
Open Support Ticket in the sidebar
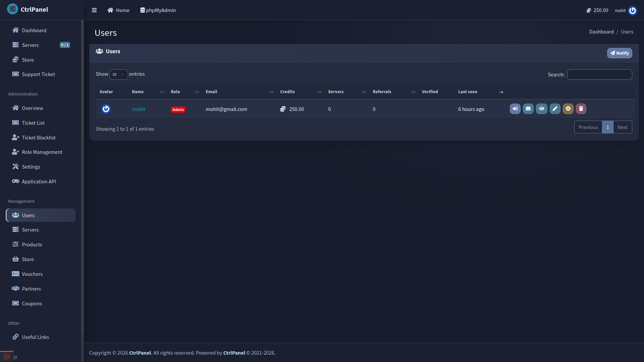pos(41,74)
